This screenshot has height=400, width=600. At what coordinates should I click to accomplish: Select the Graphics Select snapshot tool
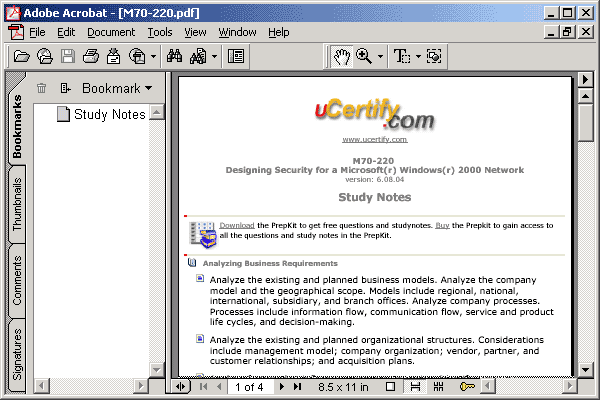[434, 57]
